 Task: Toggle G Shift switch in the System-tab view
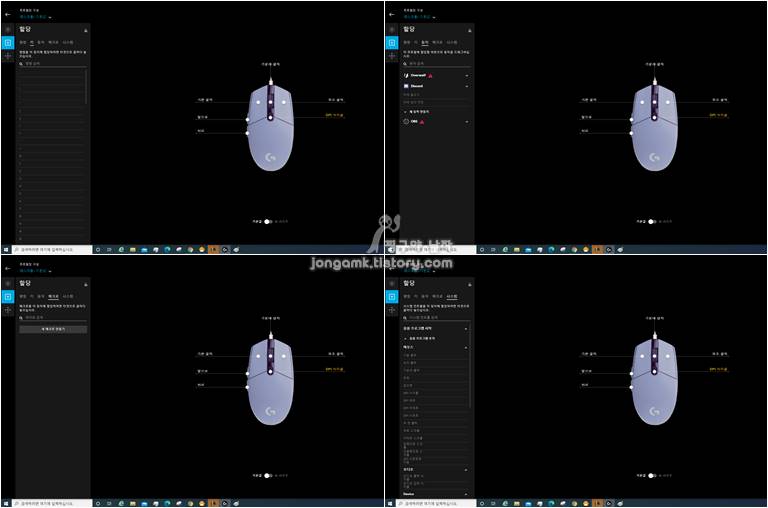click(651, 475)
